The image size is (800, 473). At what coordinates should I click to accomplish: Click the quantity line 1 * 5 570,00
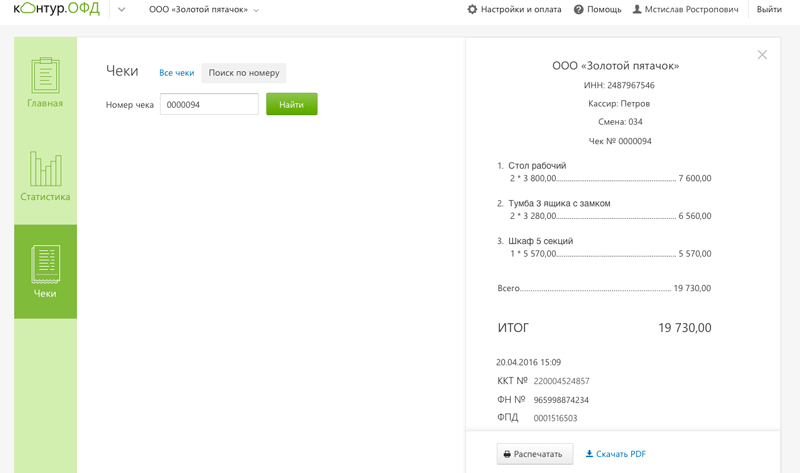(533, 254)
